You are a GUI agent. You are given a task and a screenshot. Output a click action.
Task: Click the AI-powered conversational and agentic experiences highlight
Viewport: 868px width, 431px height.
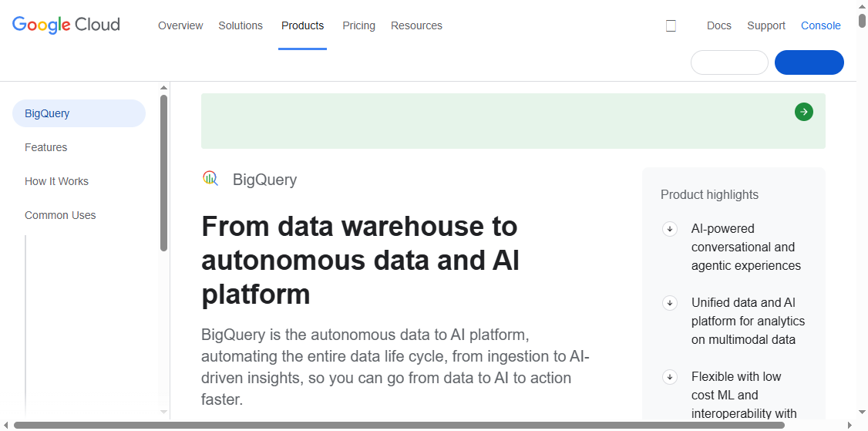pos(746,247)
